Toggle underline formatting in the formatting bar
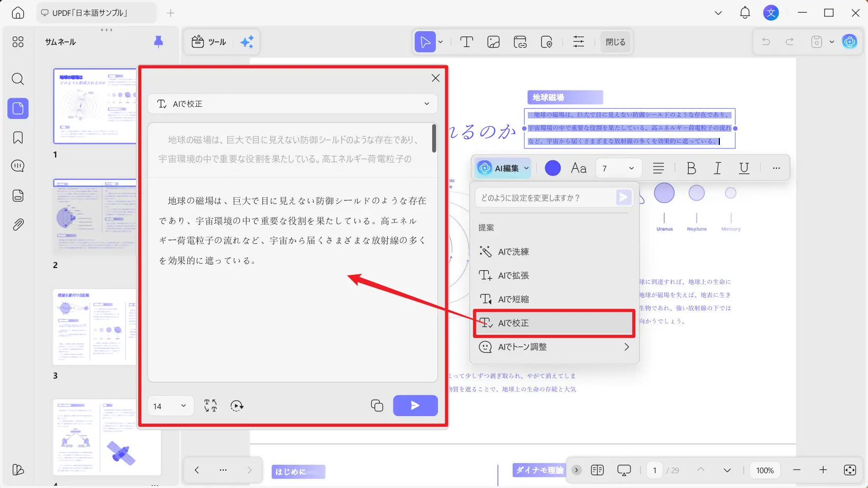 (744, 168)
